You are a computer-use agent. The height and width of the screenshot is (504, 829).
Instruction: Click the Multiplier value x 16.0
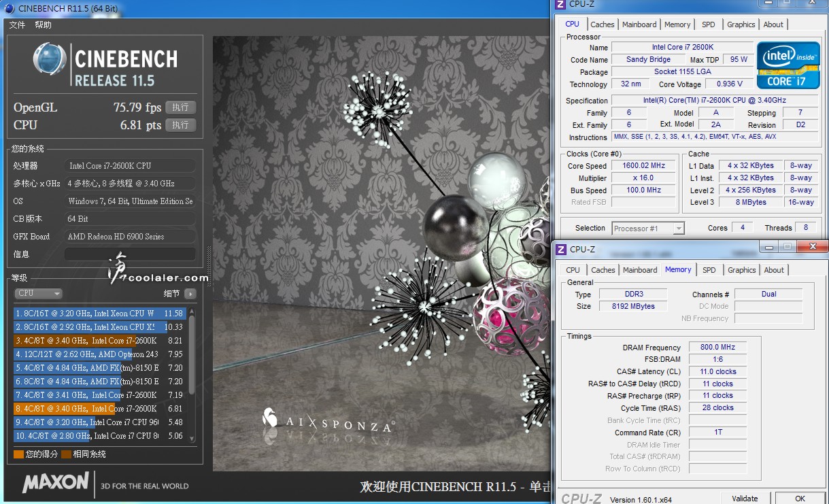pos(643,178)
